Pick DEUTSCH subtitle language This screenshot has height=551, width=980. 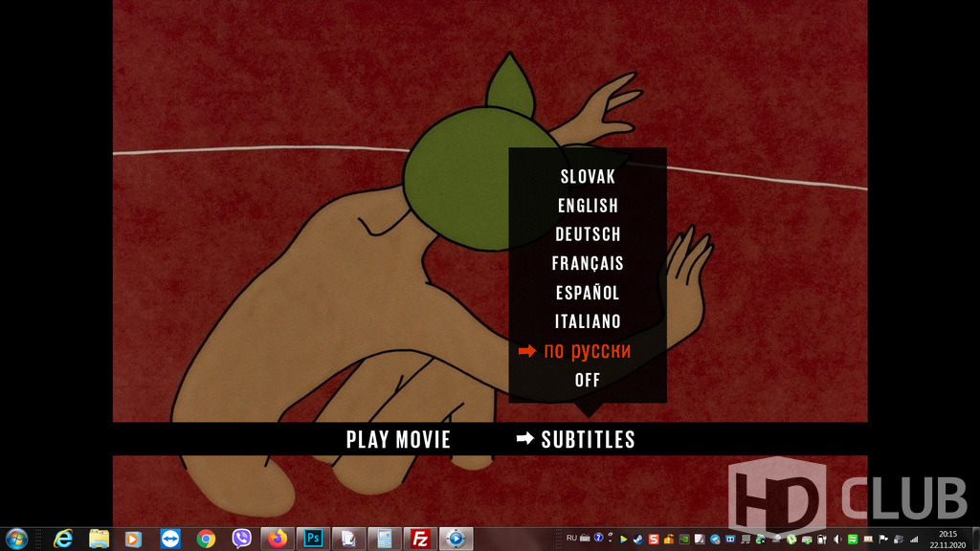click(588, 234)
